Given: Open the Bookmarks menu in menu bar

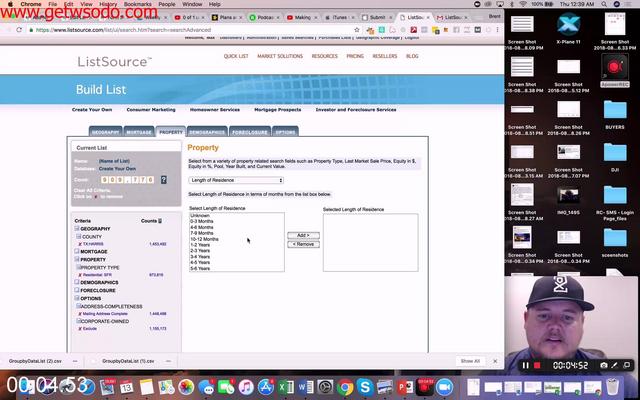Looking at the screenshot, I should [138, 4].
